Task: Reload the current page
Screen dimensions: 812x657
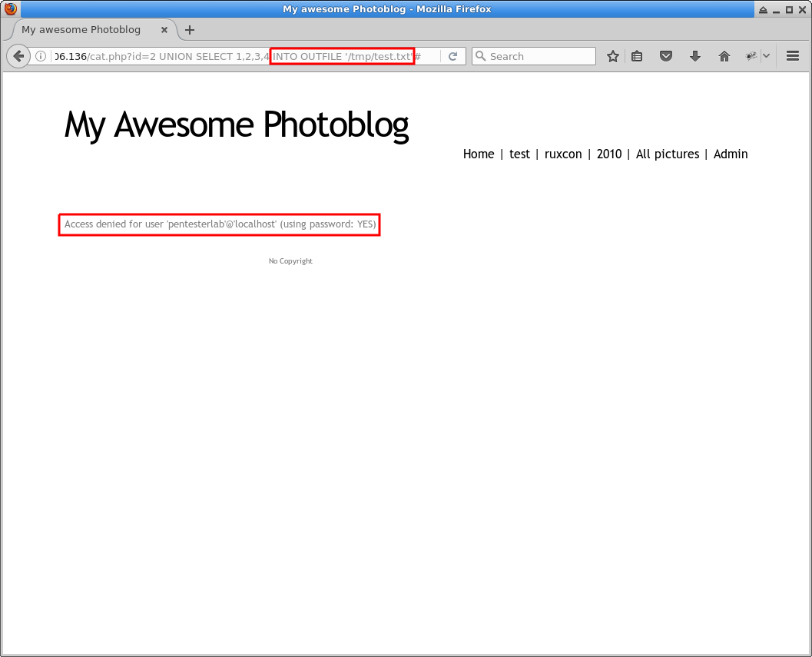Action: 452,56
